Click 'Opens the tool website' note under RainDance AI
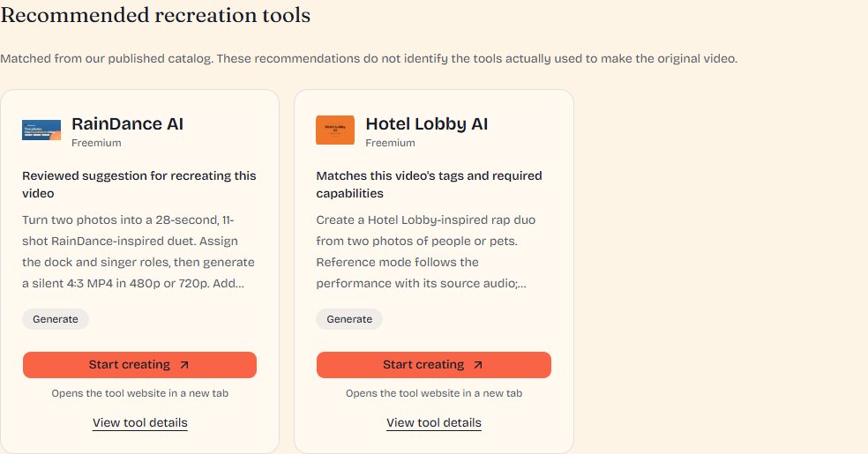 (x=140, y=393)
